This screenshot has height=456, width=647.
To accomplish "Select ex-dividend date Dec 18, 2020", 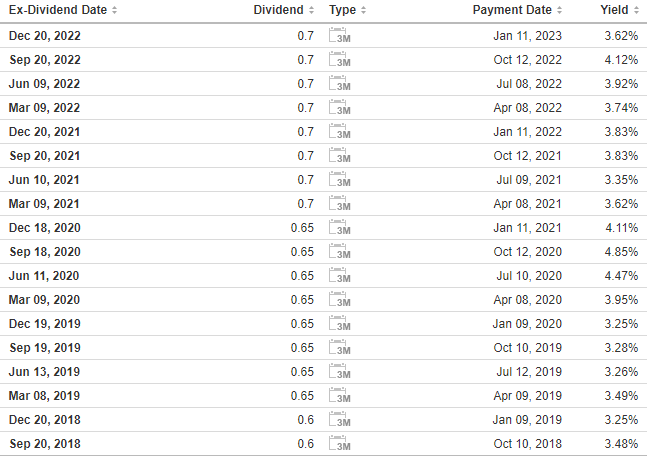I will (x=45, y=228).
